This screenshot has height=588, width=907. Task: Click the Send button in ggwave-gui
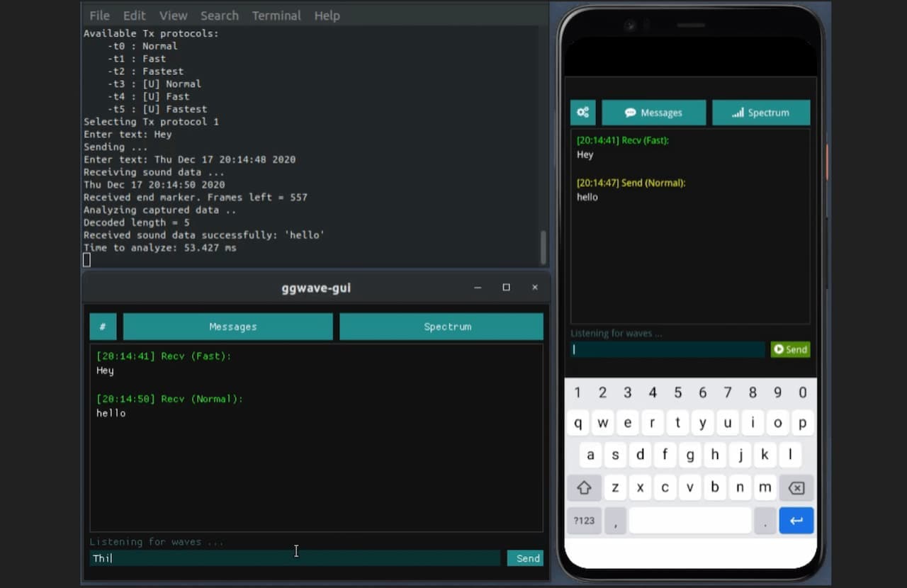[x=525, y=558]
